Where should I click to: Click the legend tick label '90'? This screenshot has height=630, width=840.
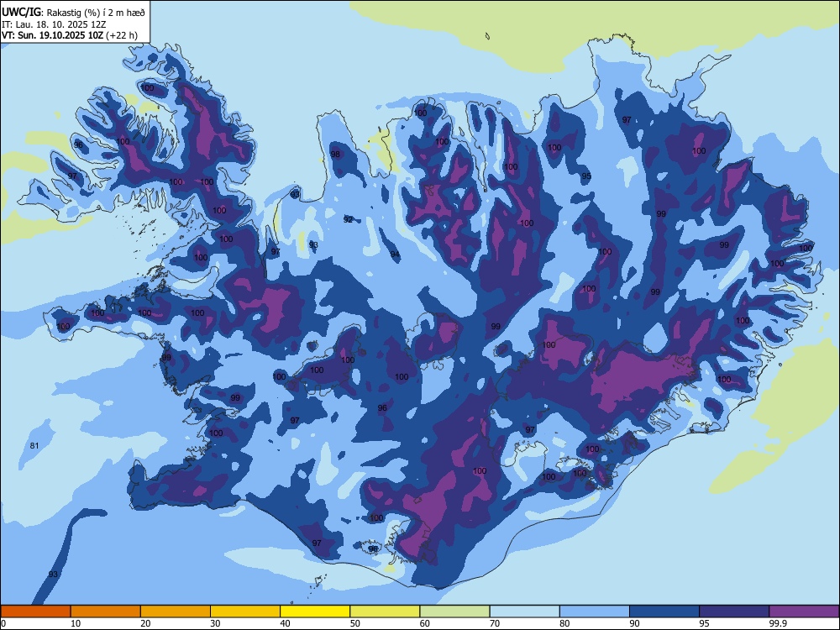point(635,623)
